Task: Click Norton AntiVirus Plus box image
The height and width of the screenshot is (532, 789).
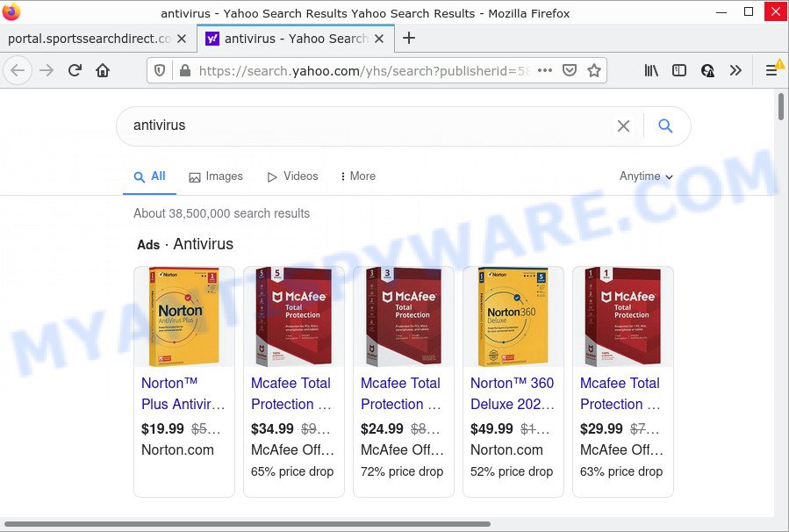Action: click(x=184, y=317)
